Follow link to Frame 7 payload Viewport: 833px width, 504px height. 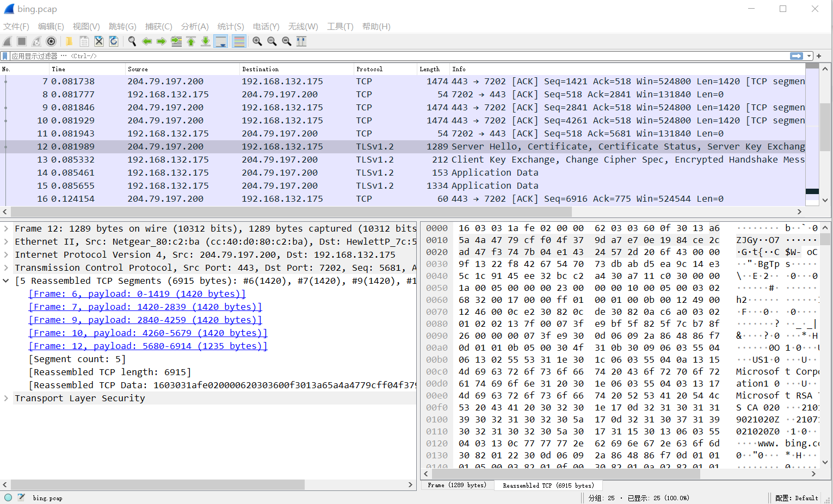[x=145, y=307]
